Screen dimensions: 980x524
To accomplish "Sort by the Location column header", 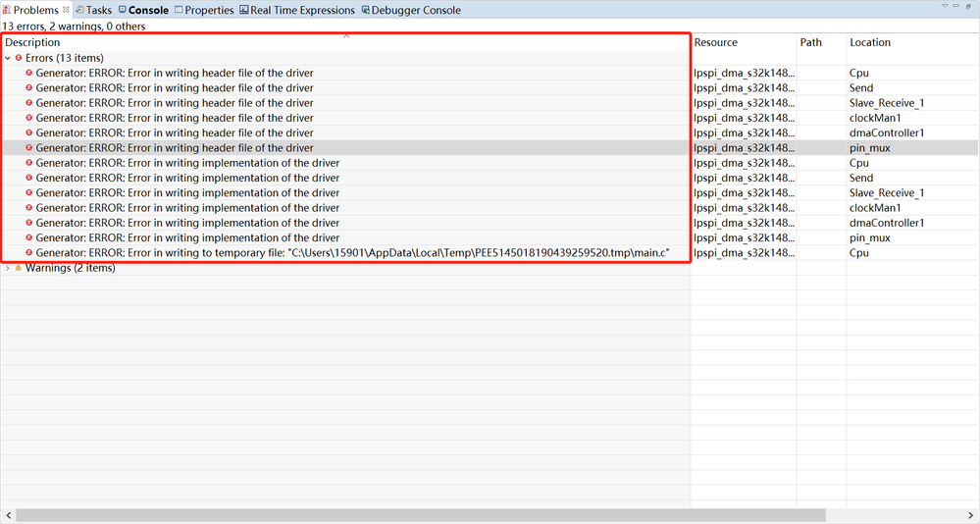I will (912, 42).
